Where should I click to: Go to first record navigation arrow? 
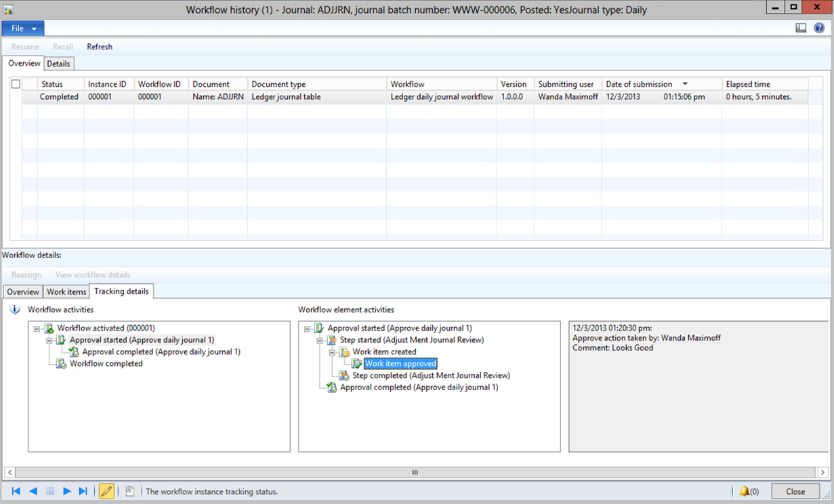click(x=16, y=491)
